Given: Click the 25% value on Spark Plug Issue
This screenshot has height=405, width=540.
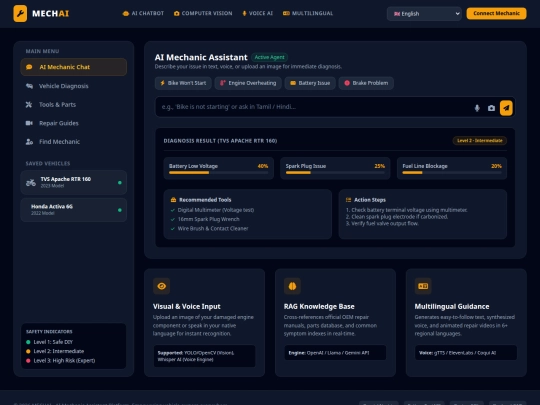Looking at the screenshot, I should tap(380, 166).
